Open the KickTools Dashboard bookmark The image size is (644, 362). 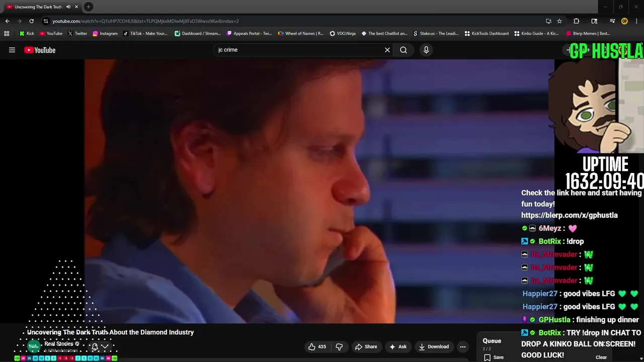click(487, 34)
